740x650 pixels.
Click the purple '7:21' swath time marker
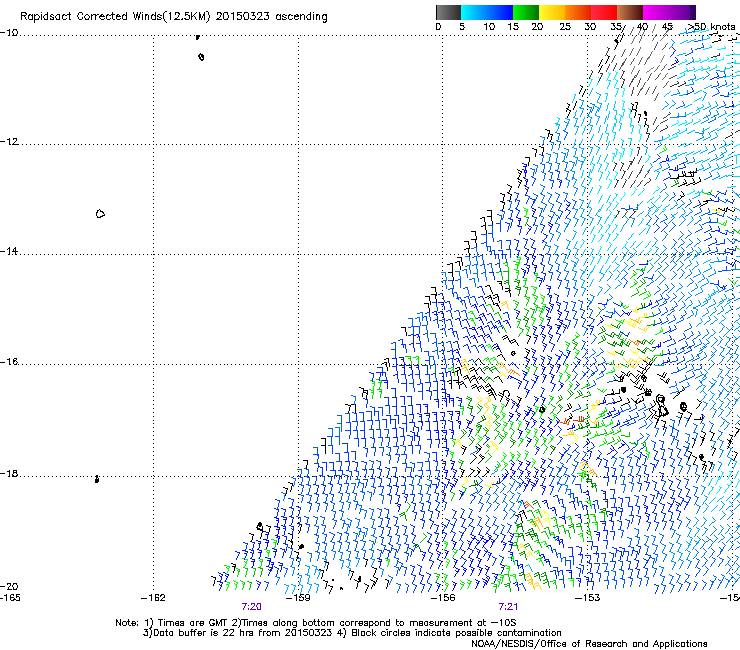[508, 607]
